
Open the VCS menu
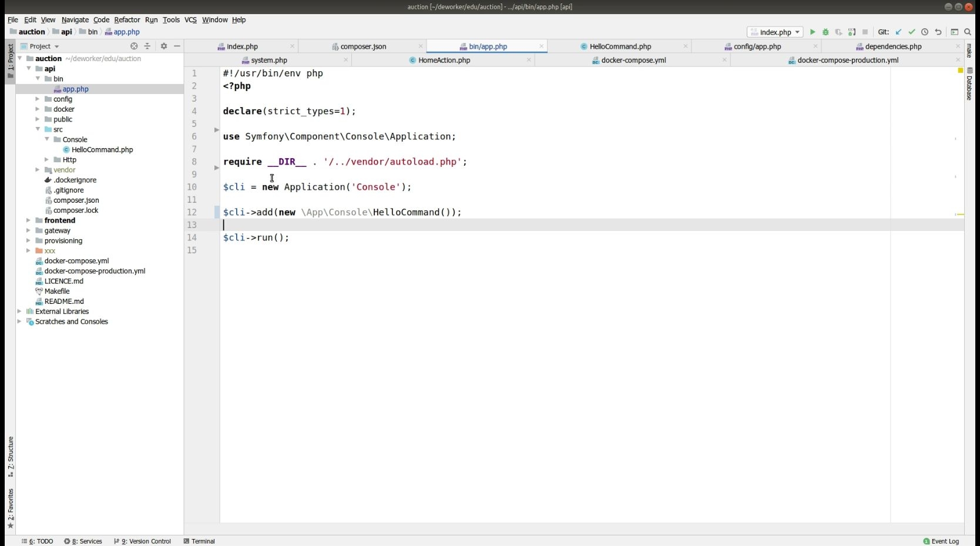pos(190,20)
